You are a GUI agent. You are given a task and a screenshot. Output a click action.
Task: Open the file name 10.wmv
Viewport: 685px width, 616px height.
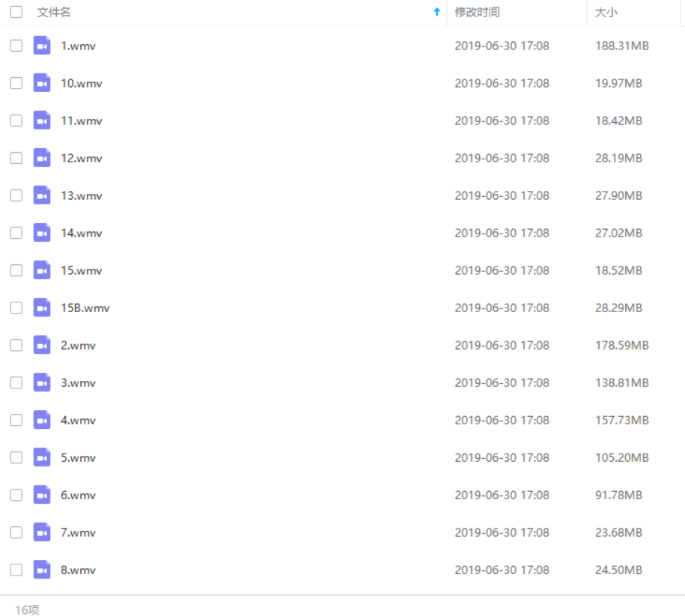click(x=82, y=83)
